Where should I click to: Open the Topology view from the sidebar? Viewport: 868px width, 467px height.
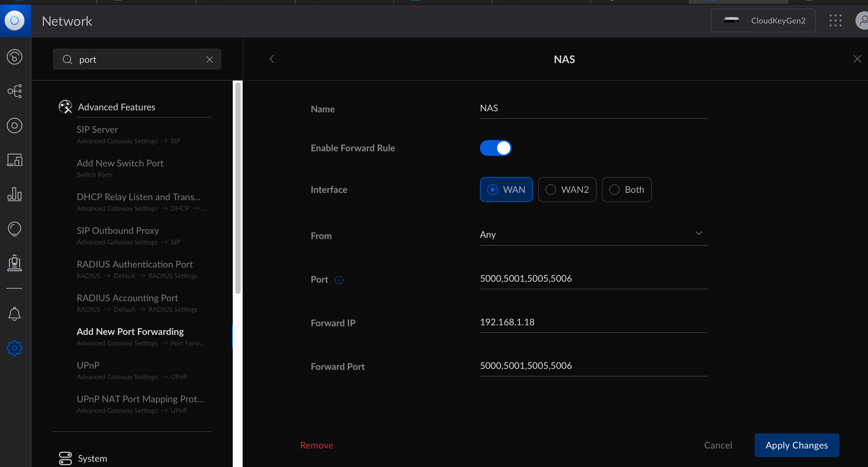[15, 91]
